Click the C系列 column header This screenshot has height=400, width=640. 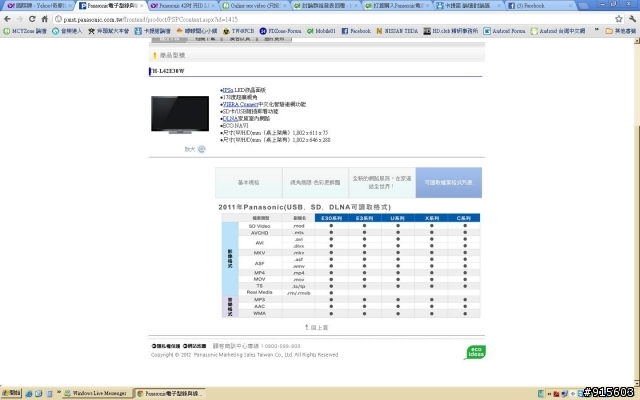[x=464, y=218]
